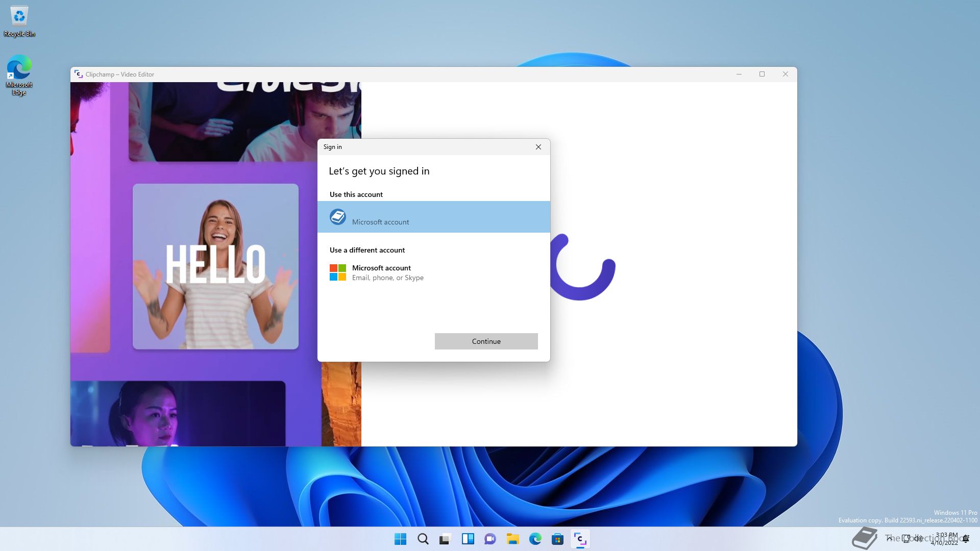Click the Clipchamp logo in the title bar
980x551 pixels.
coord(79,74)
